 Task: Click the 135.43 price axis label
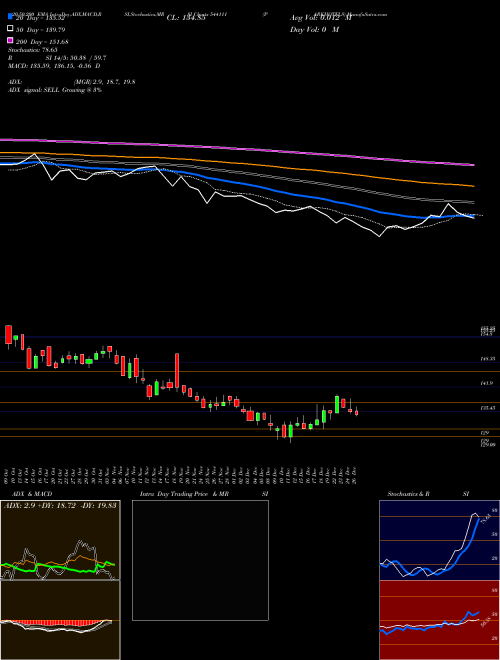[x=488, y=408]
